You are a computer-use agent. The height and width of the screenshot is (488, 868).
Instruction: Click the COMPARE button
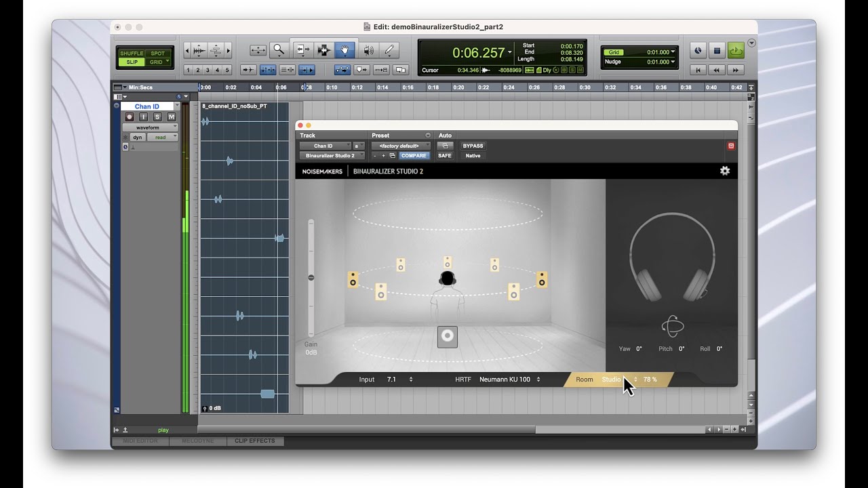coord(413,156)
